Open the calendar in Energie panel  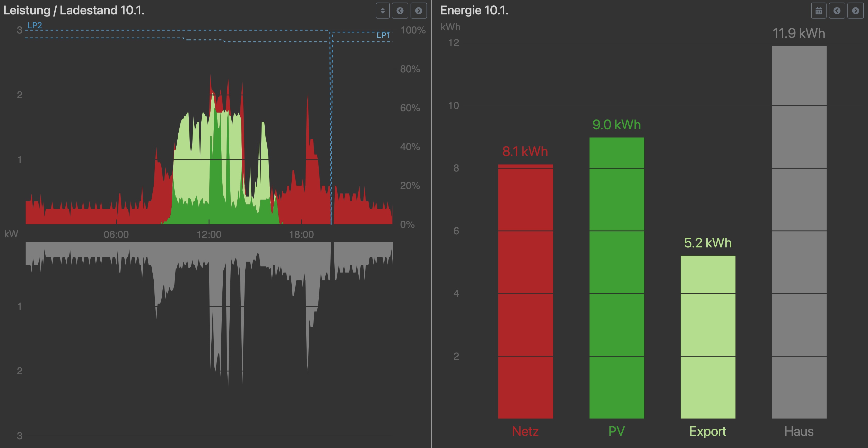tap(819, 11)
